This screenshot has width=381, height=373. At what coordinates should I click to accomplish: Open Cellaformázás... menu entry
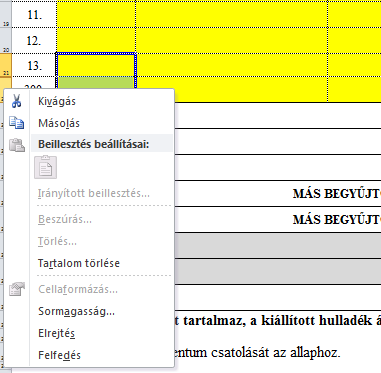click(x=78, y=289)
